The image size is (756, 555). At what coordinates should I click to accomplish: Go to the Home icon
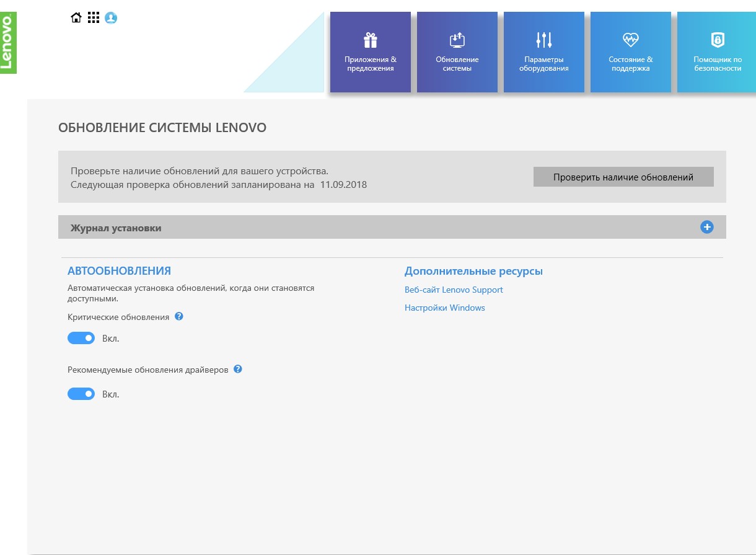[76, 18]
